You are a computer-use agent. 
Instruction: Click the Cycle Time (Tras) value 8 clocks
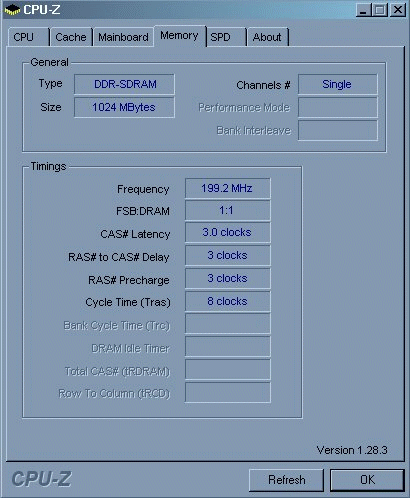pos(228,301)
